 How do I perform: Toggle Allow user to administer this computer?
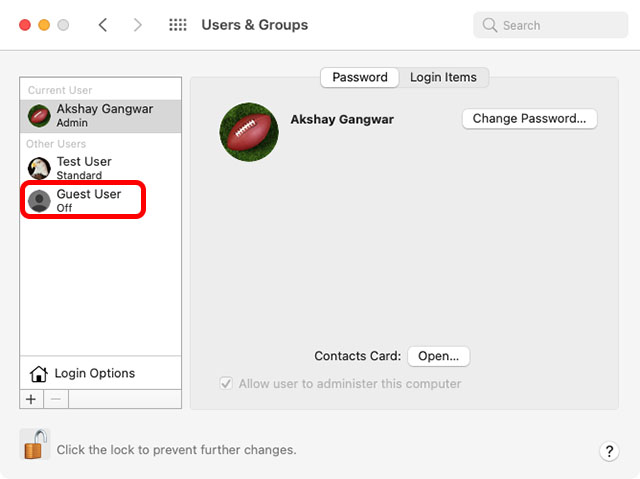click(226, 384)
